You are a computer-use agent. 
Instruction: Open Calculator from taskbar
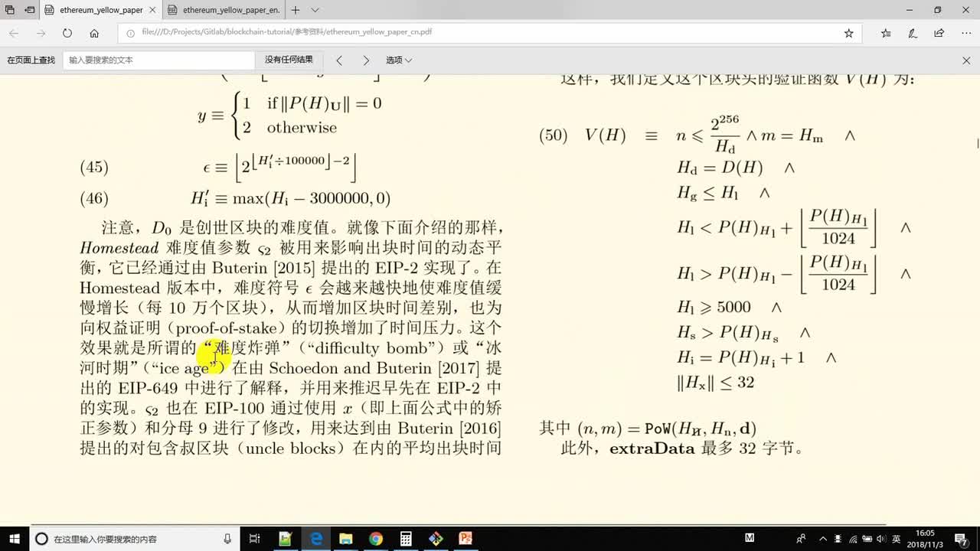click(x=406, y=539)
